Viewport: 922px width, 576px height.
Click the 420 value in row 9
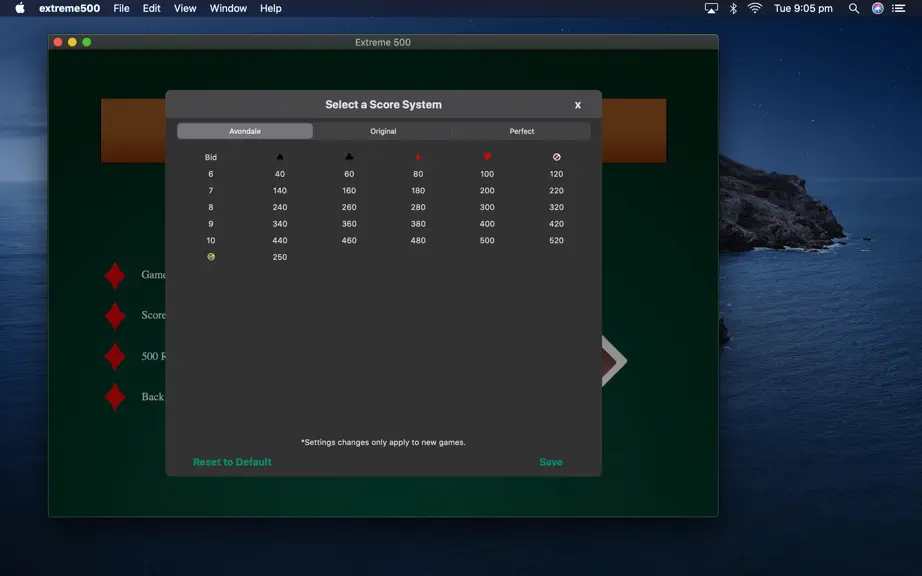556,224
